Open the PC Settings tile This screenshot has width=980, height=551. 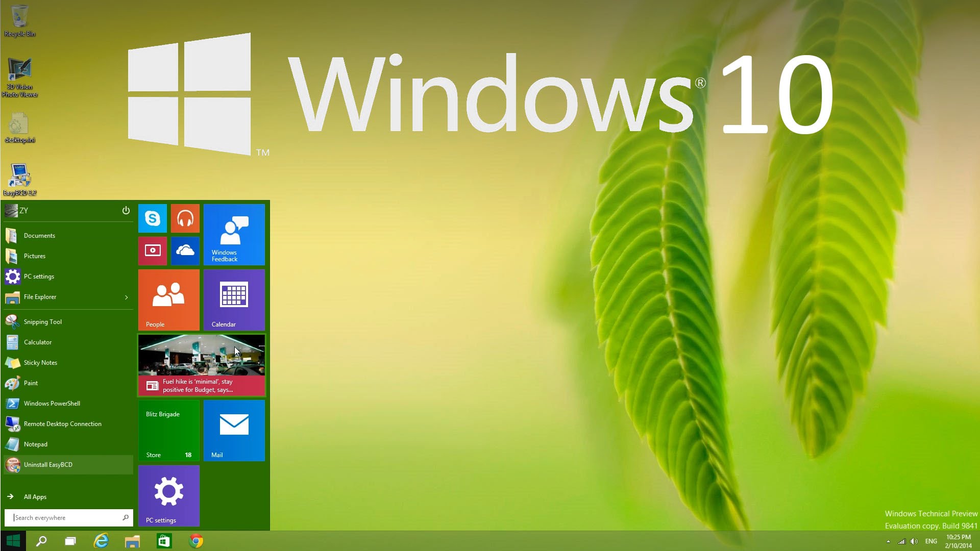click(x=168, y=495)
